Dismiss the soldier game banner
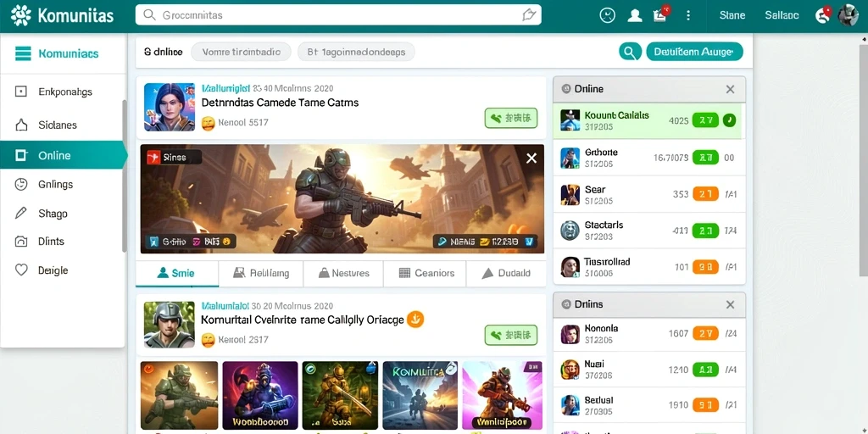This screenshot has width=868, height=434. tap(531, 159)
